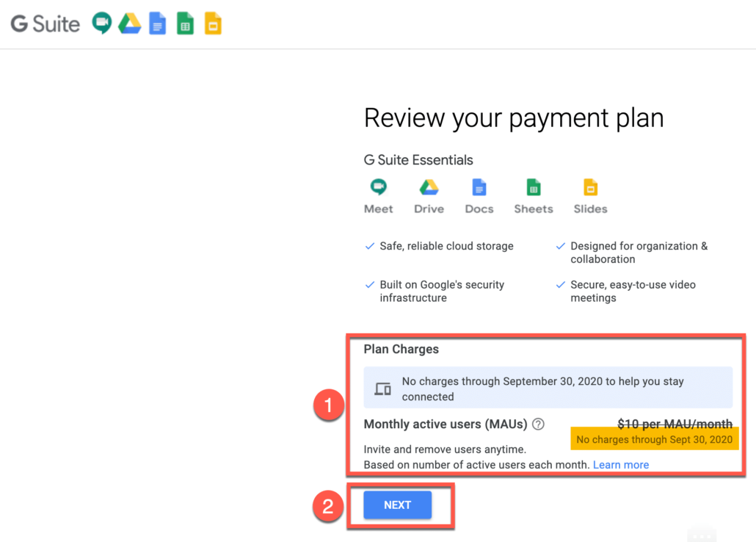Click the checkmark beside Built on Google's security

click(x=370, y=285)
